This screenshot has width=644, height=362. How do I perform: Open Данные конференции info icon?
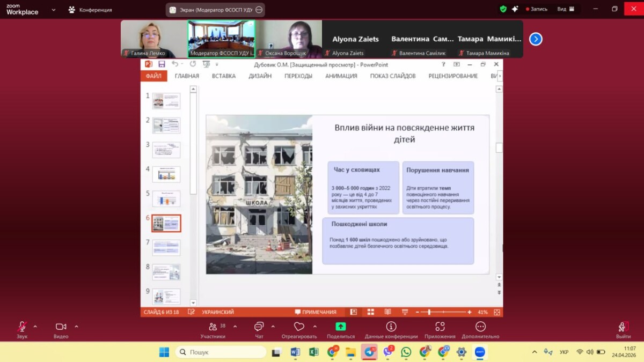(x=391, y=327)
